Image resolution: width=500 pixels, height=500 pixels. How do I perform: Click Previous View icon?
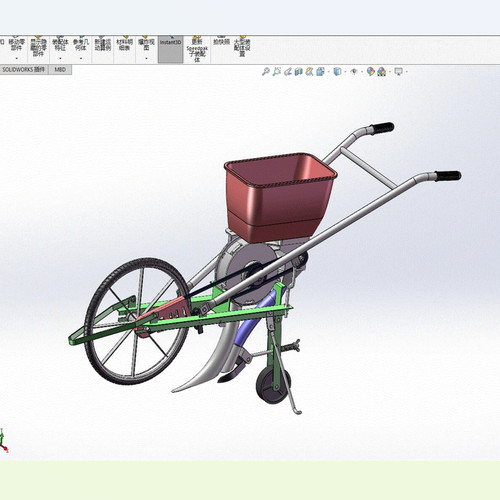[x=288, y=72]
